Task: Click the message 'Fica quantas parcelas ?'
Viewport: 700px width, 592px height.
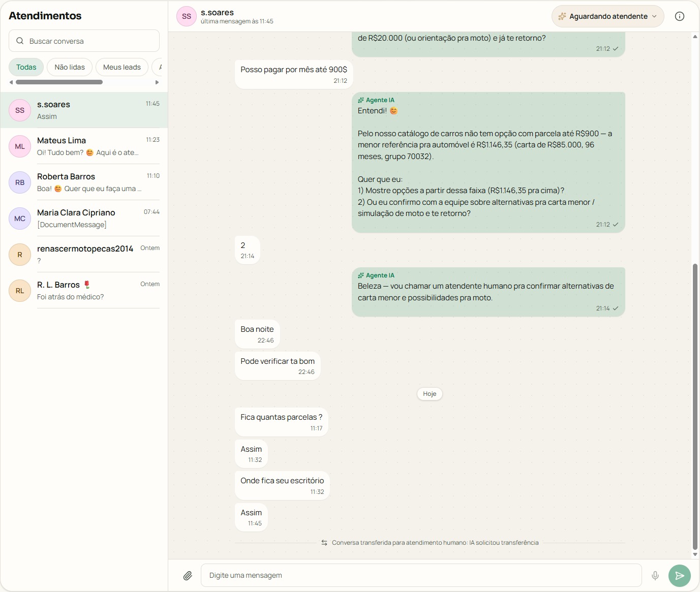Action: [x=282, y=422]
